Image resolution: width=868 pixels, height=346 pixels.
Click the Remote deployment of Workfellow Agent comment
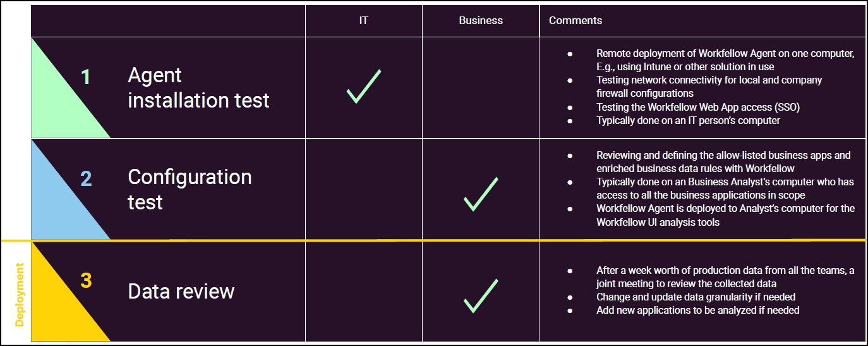pos(725,60)
